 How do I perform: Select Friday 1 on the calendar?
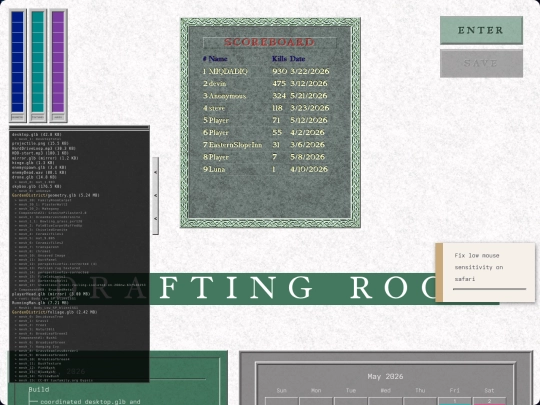coord(455,401)
